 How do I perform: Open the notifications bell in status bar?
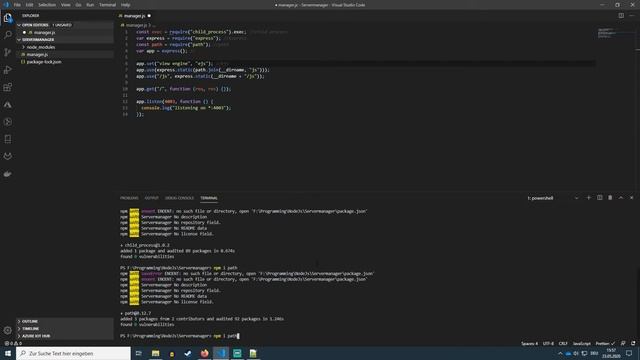pos(633,344)
